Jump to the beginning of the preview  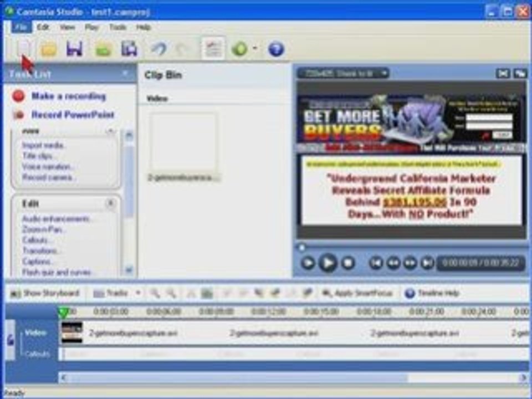(x=376, y=263)
